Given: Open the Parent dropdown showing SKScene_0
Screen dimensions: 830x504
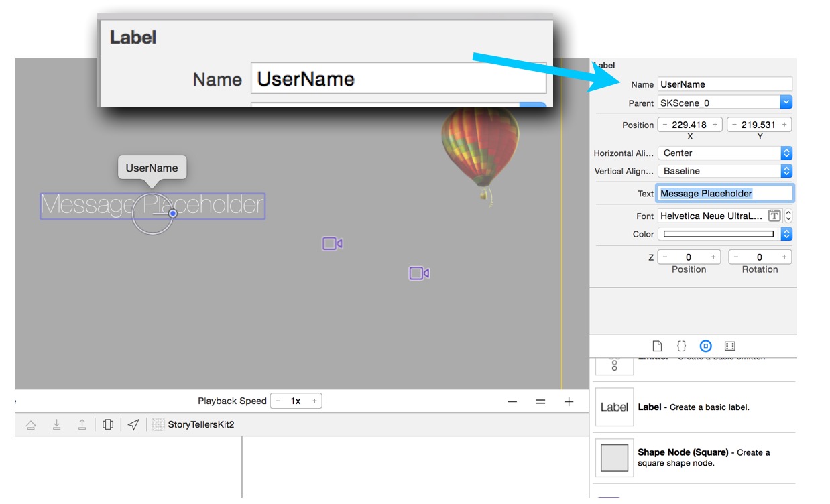Looking at the screenshot, I should 786,103.
